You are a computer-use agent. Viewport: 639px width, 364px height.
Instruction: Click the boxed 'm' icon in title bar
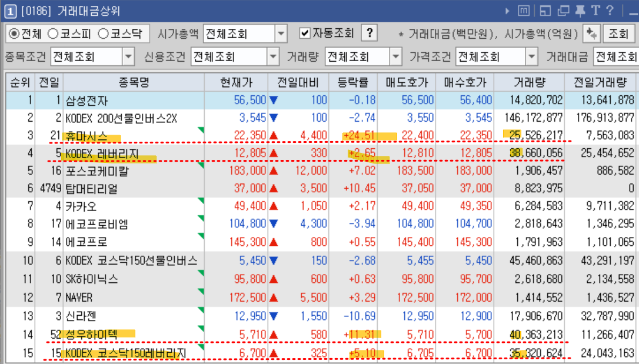tap(524, 11)
